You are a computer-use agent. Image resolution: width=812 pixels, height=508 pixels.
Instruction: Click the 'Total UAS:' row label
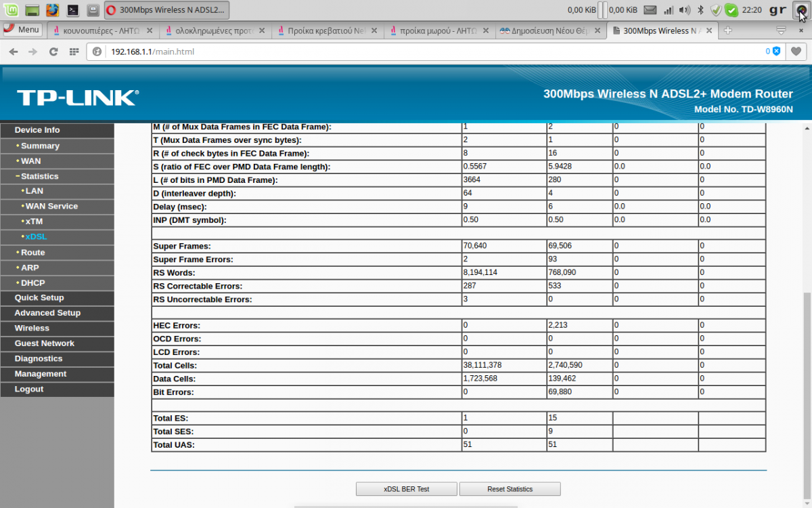pos(174,445)
